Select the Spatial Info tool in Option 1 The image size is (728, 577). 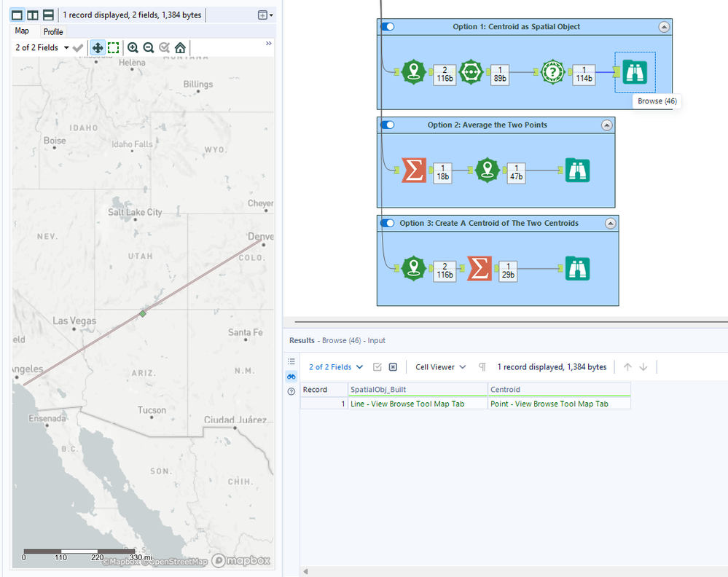coord(552,72)
